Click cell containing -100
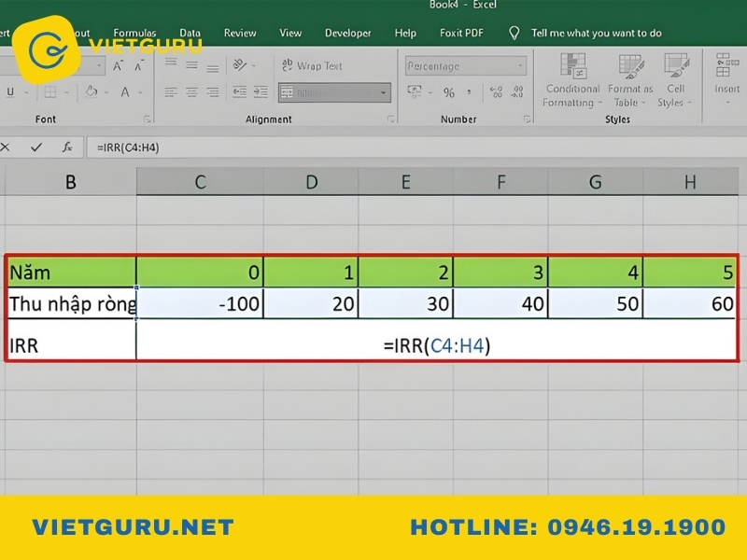Screen dimensions: 747x560 click(200, 303)
